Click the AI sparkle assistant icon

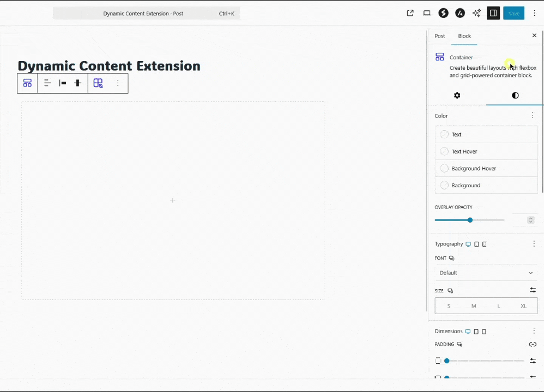(476, 13)
